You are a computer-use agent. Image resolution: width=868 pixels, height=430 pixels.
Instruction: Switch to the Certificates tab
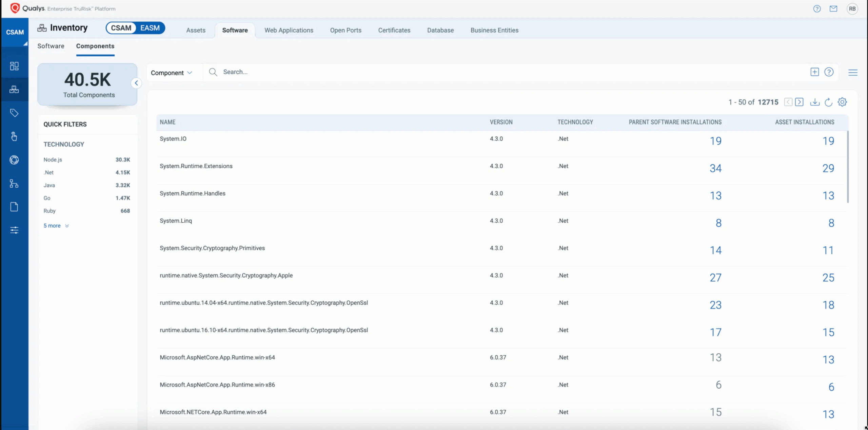tap(394, 30)
